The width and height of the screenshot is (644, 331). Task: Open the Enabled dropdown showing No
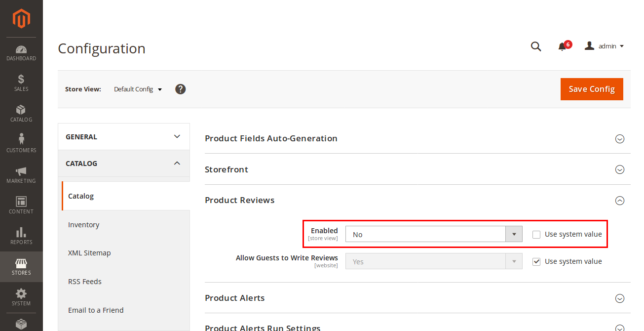[433, 234]
